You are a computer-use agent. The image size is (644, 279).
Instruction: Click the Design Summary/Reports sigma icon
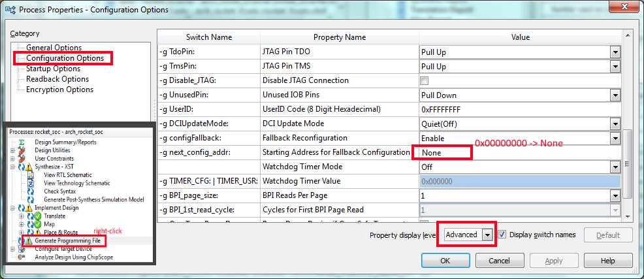(x=22, y=142)
